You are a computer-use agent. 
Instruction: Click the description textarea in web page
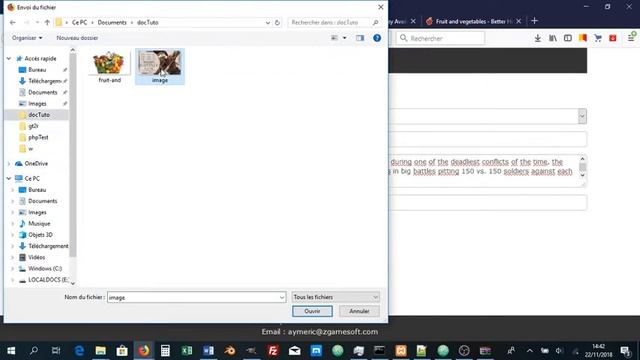(x=484, y=171)
